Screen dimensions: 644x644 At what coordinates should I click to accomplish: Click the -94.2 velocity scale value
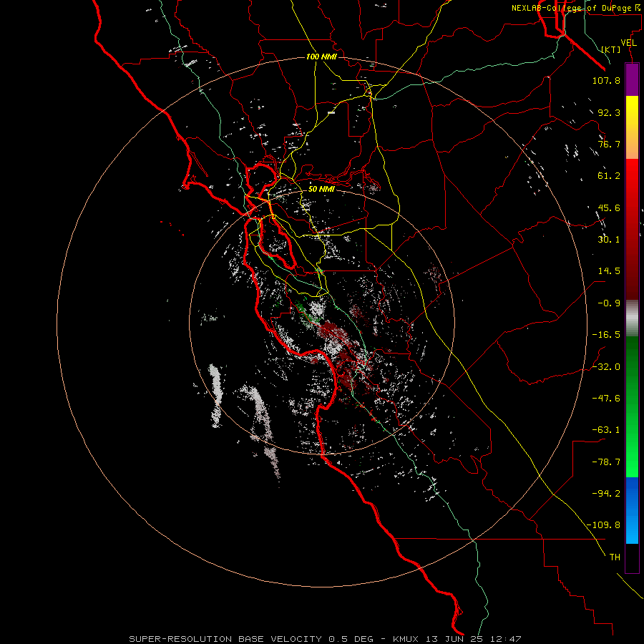pyautogui.click(x=606, y=494)
